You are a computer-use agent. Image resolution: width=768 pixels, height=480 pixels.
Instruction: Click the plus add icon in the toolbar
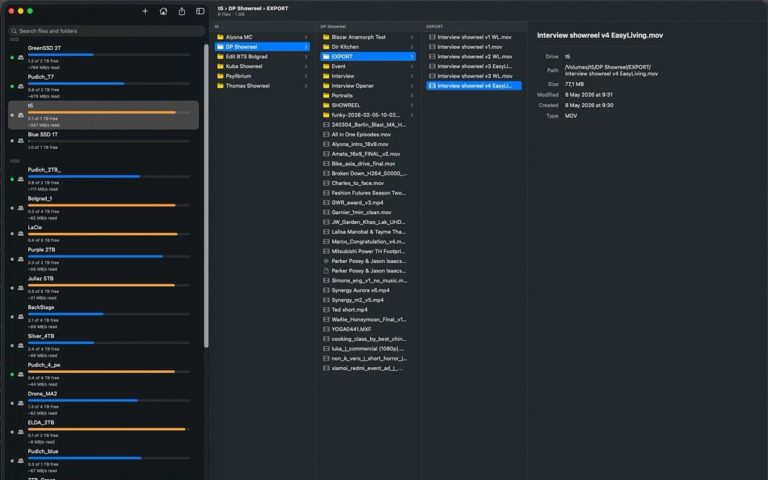pos(145,11)
